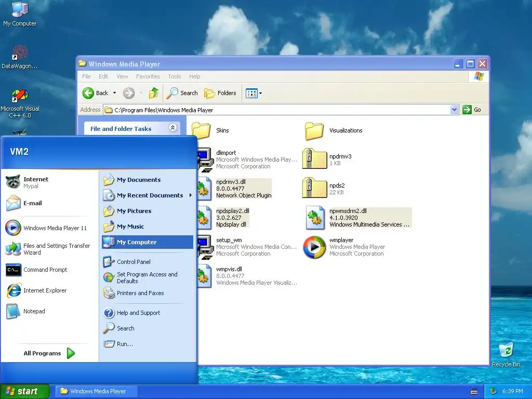Open Control Panel from Start menu
532x399 pixels.
point(127,262)
